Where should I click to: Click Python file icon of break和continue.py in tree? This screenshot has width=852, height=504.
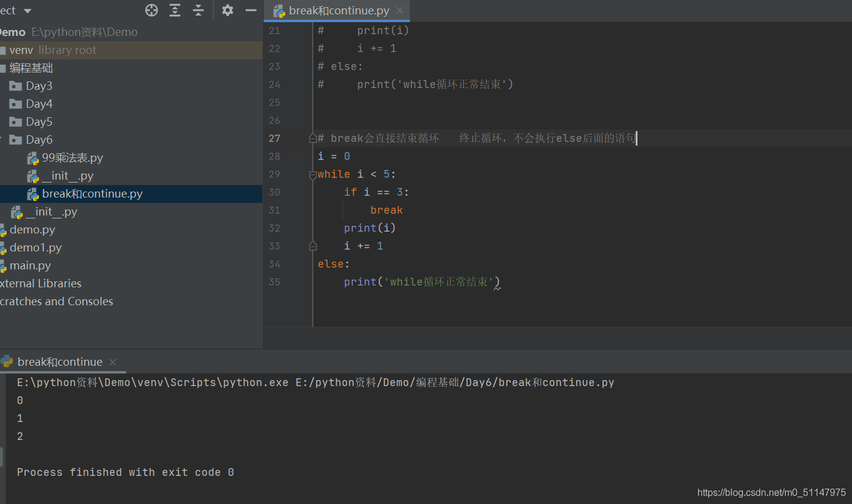(x=33, y=194)
